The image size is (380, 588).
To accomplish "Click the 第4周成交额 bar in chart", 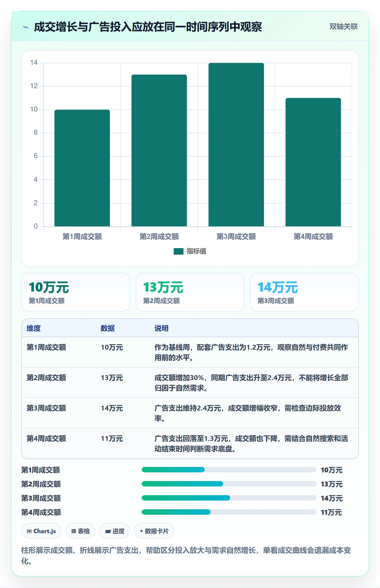I will 313,162.
